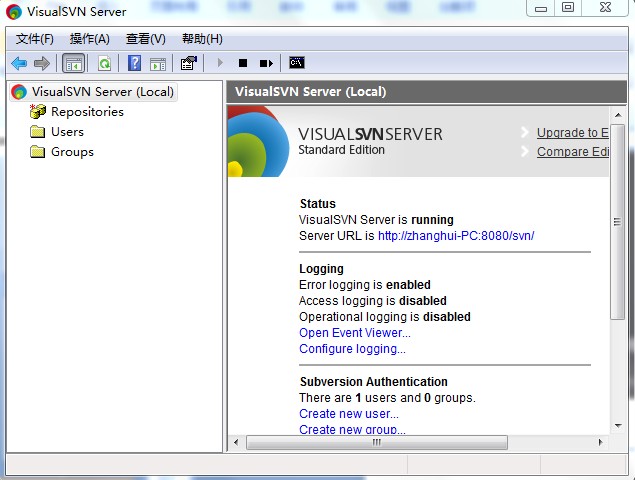Click the horizontal scrollbar right arrow
Image resolution: width=635 pixels, height=480 pixels.
point(601,442)
